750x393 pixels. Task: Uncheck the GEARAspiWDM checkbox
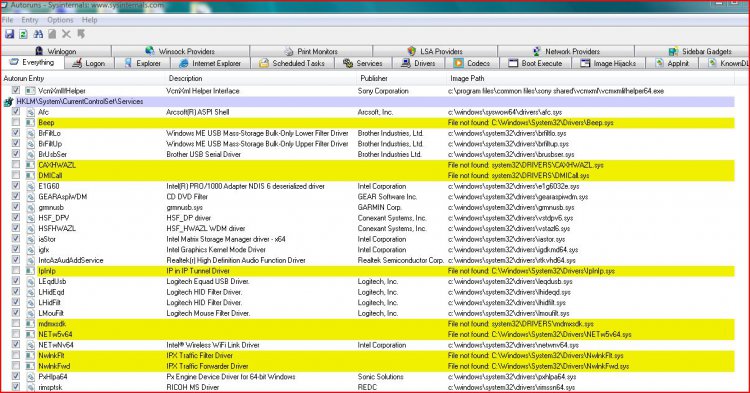point(16,196)
